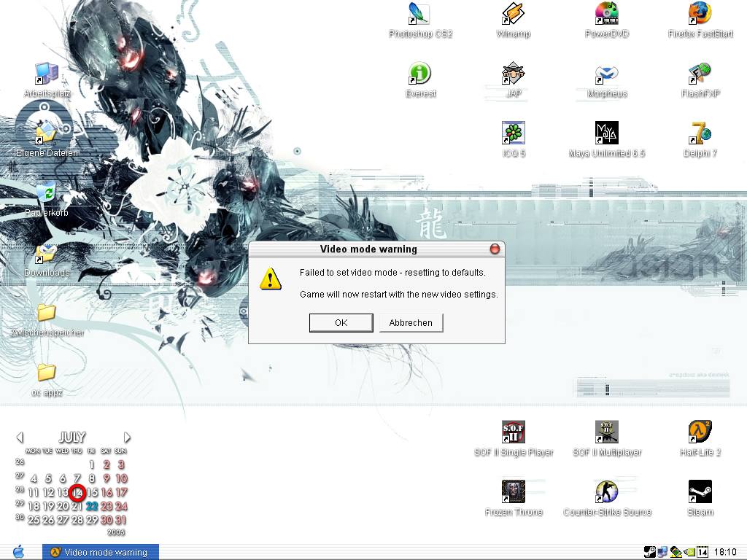Image resolution: width=747 pixels, height=560 pixels.
Task: Click the Arbeitsplatz desktop icon
Action: coord(46,74)
